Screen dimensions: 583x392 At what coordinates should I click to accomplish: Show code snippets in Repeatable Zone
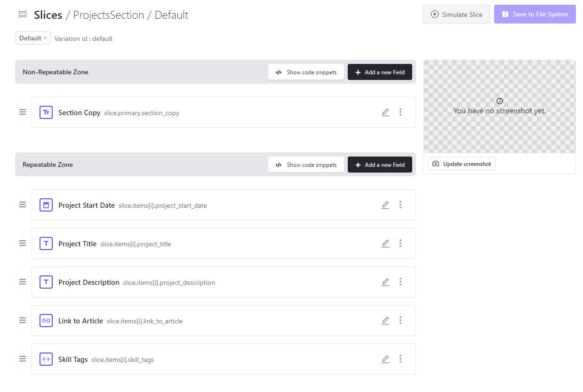tap(306, 165)
